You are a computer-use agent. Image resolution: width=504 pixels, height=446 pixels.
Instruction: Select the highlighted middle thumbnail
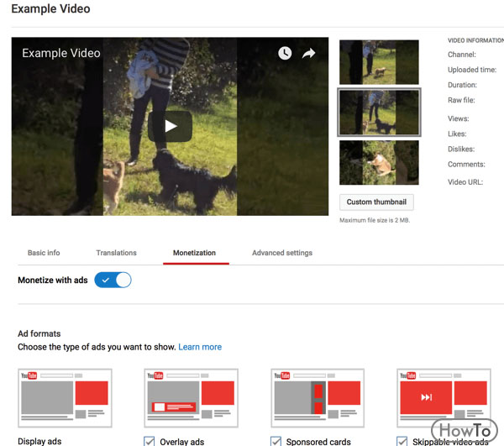click(380, 113)
